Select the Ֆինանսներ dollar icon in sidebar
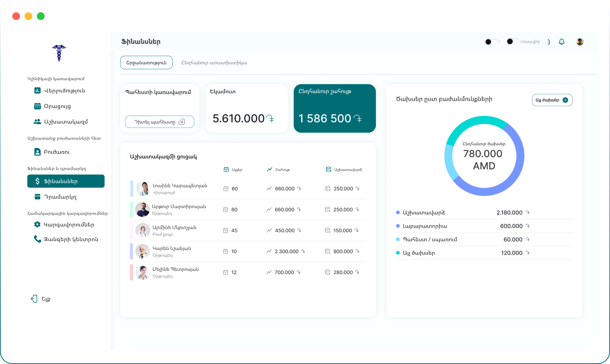This screenshot has height=364, width=610. point(37,181)
